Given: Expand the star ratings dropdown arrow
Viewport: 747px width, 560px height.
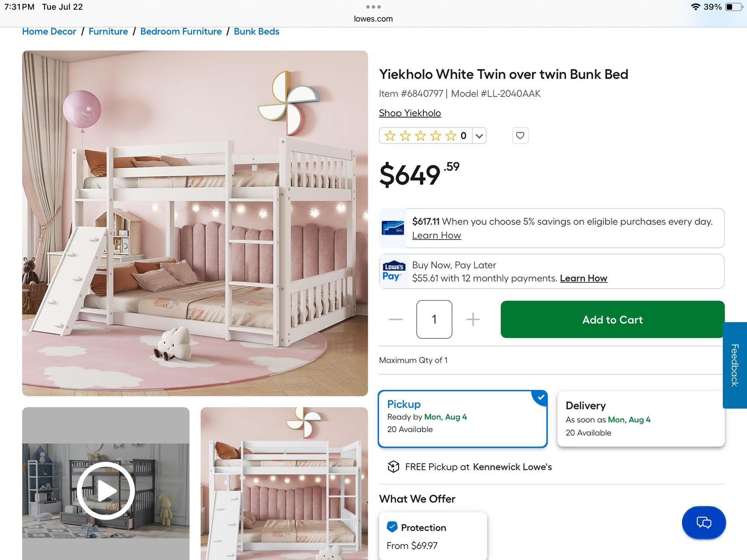Looking at the screenshot, I should (479, 136).
